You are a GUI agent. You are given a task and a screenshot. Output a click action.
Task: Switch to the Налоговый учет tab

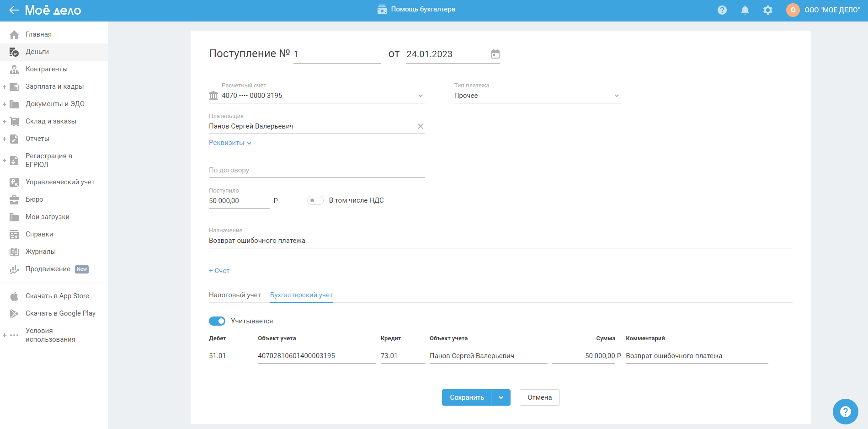tap(234, 295)
